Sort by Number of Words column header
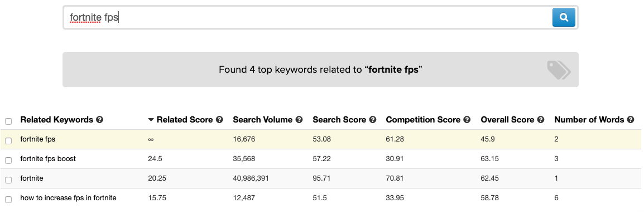This screenshot has width=644, height=212. (x=590, y=120)
